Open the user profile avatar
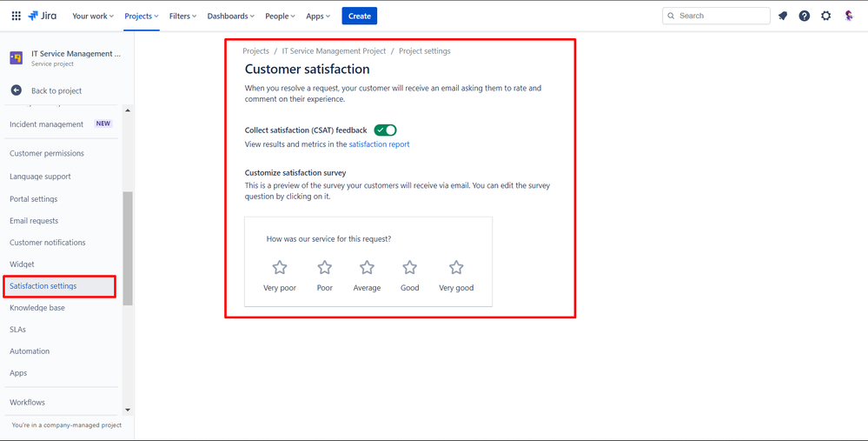The width and height of the screenshot is (868, 441). point(849,16)
